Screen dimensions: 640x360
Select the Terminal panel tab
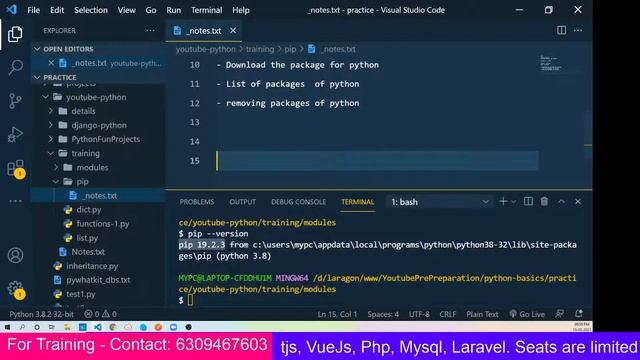coord(358,202)
